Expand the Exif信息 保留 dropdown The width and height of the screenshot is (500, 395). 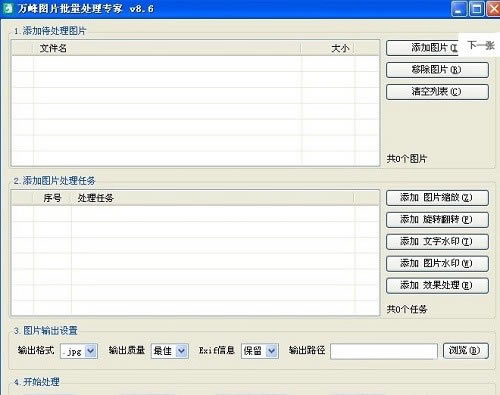[x=272, y=351]
